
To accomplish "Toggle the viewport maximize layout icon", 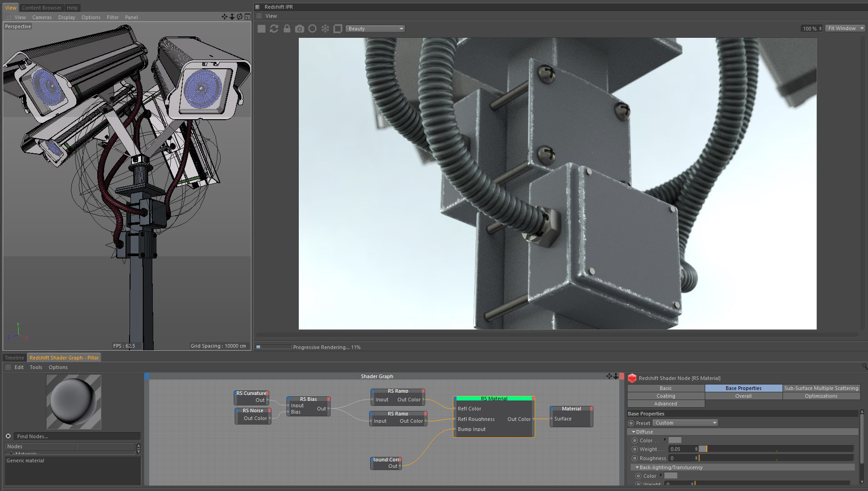I will [247, 17].
